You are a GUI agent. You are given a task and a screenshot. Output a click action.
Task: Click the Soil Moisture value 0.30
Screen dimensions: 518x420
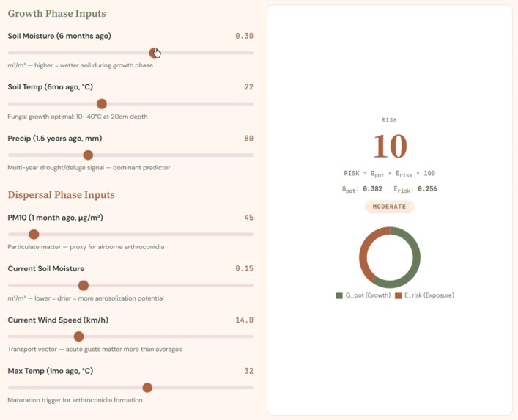244,36
